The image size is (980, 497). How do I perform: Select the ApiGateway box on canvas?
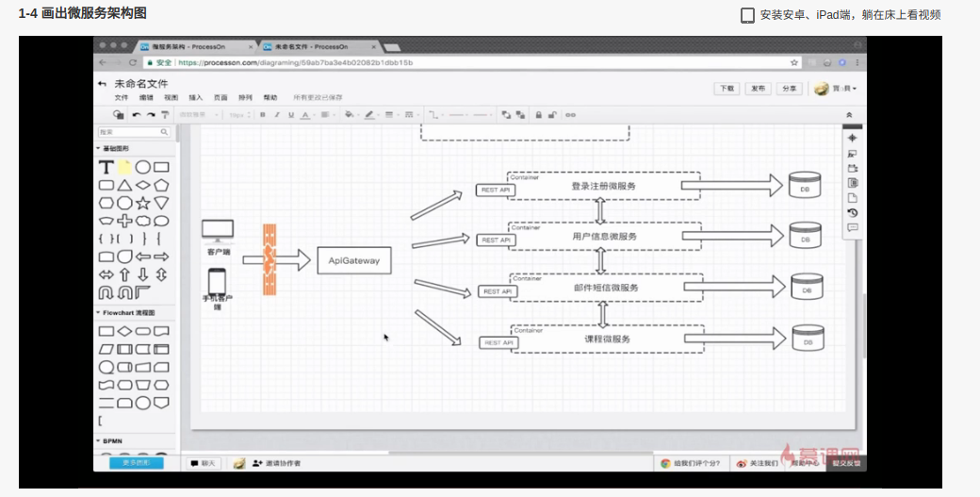(354, 260)
